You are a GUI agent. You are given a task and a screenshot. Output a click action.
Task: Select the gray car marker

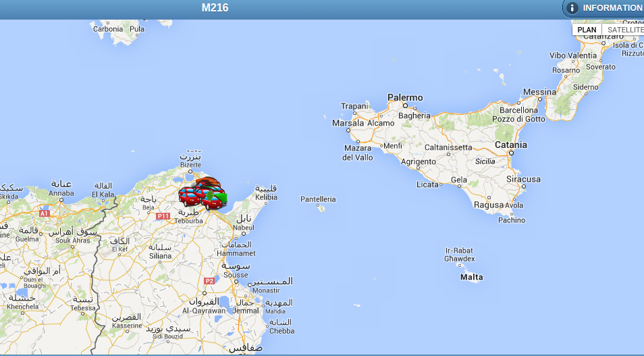(193, 185)
